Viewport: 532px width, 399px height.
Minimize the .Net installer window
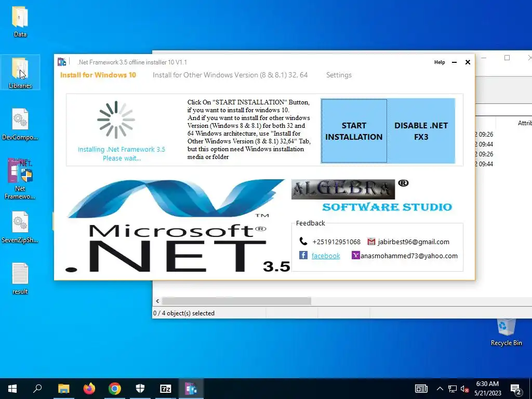(x=454, y=62)
